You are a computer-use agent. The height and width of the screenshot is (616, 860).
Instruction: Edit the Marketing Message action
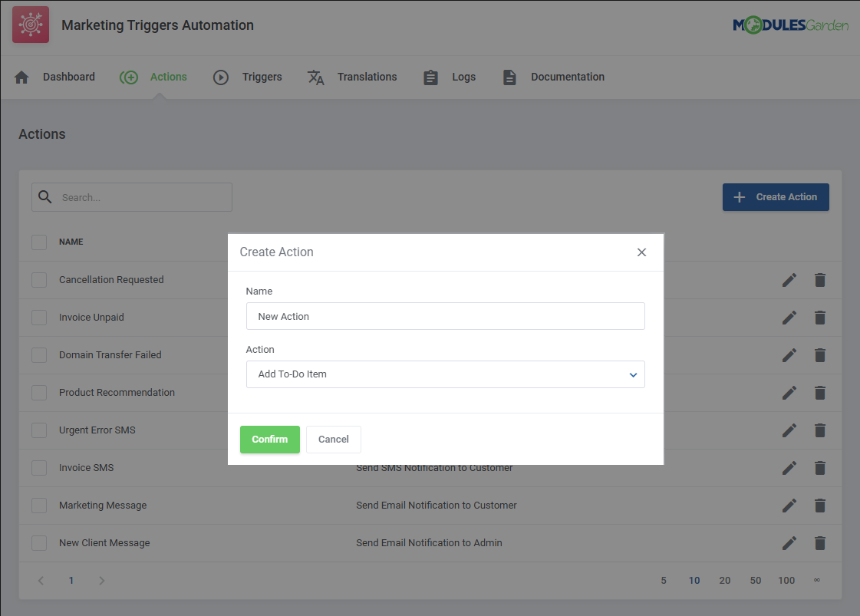click(x=789, y=506)
